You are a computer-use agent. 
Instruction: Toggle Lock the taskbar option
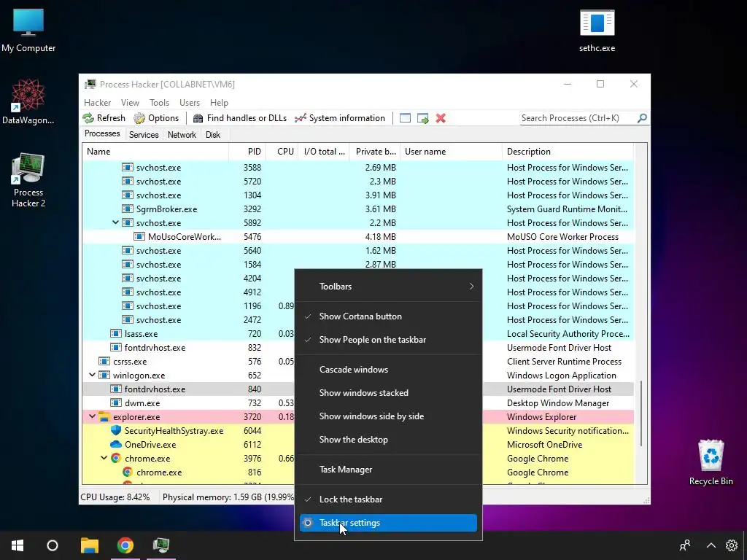[388, 499]
